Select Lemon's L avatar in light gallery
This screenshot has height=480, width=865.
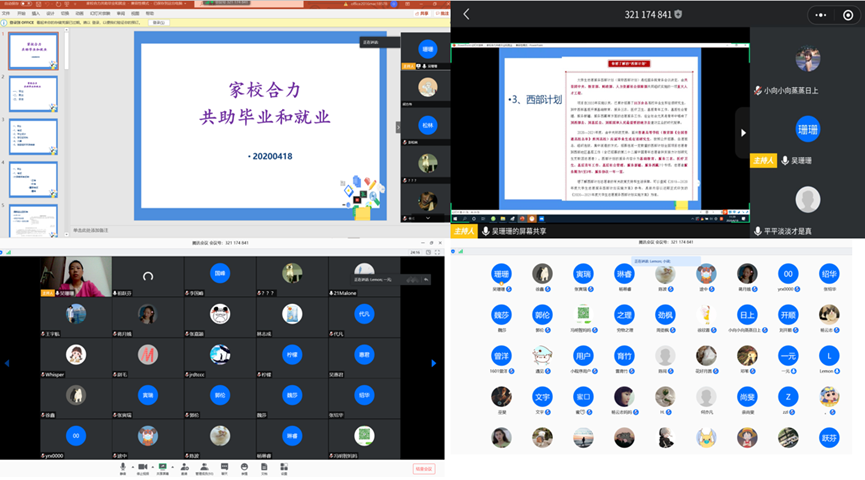coord(829,356)
